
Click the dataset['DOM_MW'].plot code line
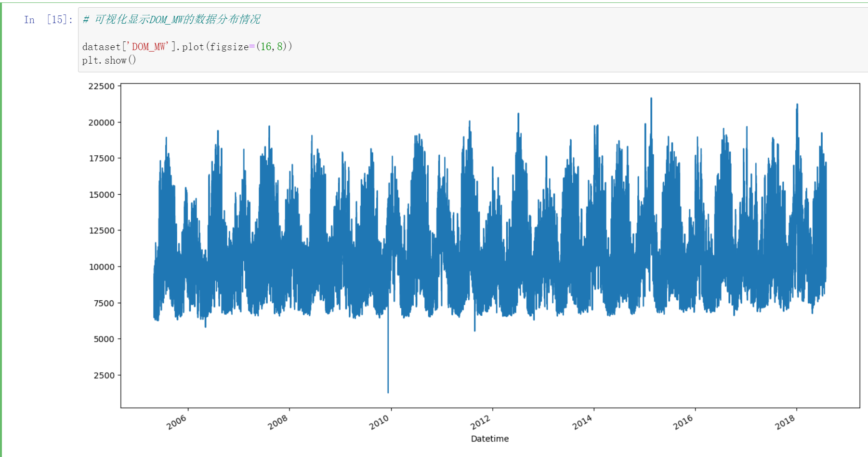187,46
